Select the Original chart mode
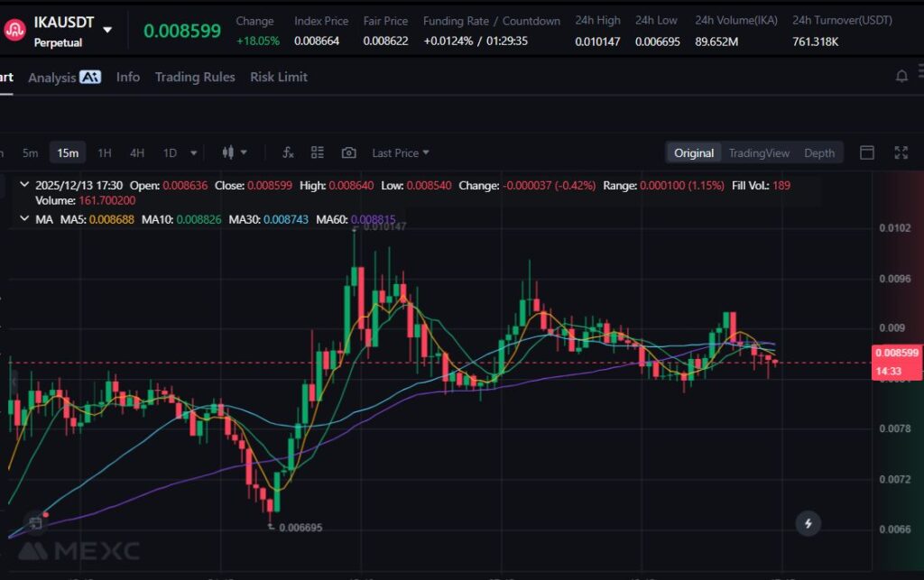Screen dimensions: 924x580 coord(694,152)
